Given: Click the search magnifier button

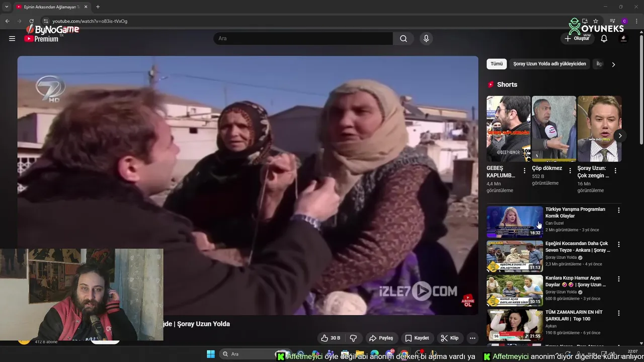Looking at the screenshot, I should tap(404, 39).
